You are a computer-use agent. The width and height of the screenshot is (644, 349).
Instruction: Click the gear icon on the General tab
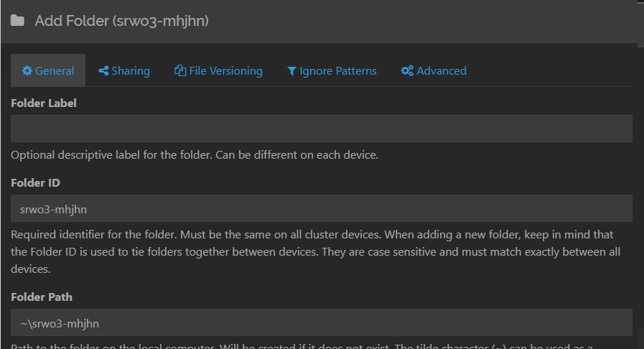27,70
